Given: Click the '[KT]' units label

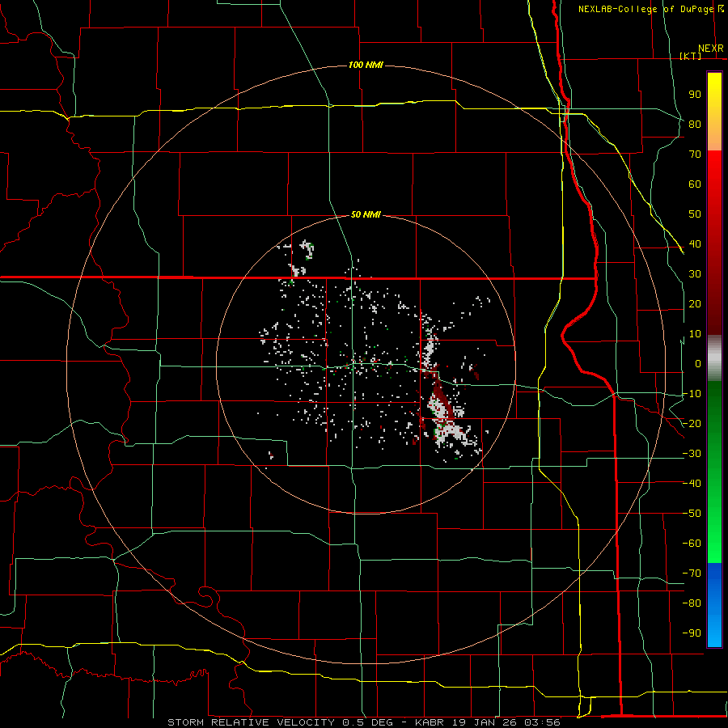Looking at the screenshot, I should click(x=691, y=56).
